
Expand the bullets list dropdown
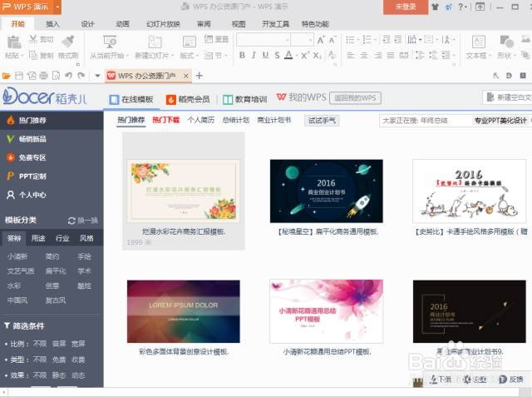pos(358,40)
